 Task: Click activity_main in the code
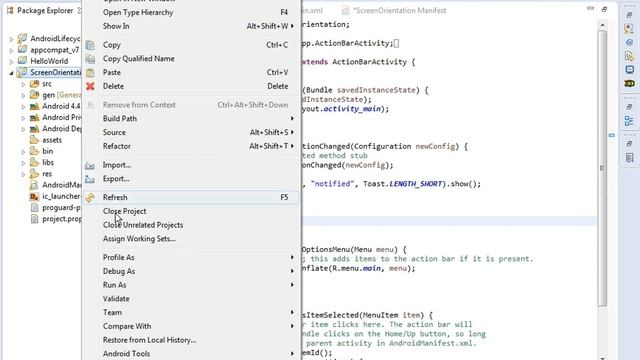pyautogui.click(x=352, y=109)
